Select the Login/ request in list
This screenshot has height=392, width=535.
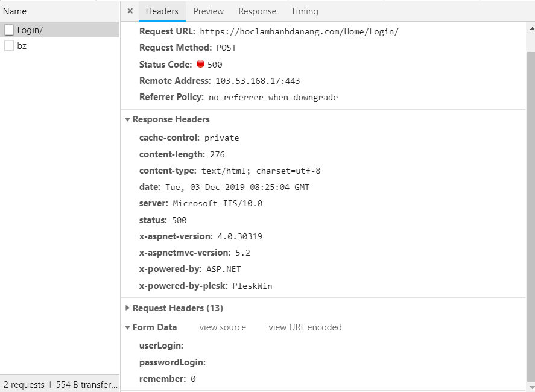(x=60, y=30)
